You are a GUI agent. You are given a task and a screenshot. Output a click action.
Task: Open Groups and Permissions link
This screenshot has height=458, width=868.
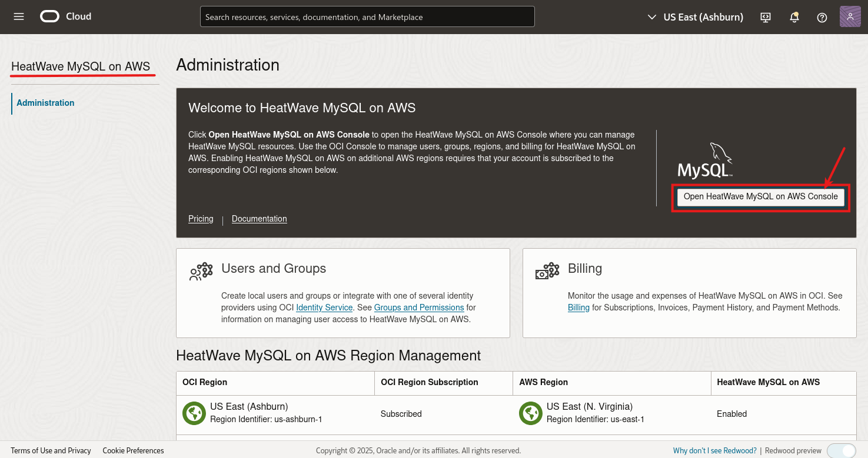click(x=419, y=307)
